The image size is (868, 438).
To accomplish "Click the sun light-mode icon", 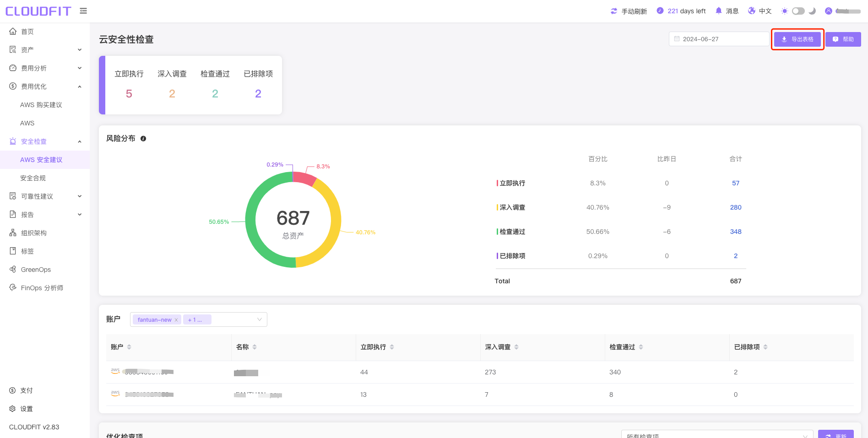I will click(784, 11).
